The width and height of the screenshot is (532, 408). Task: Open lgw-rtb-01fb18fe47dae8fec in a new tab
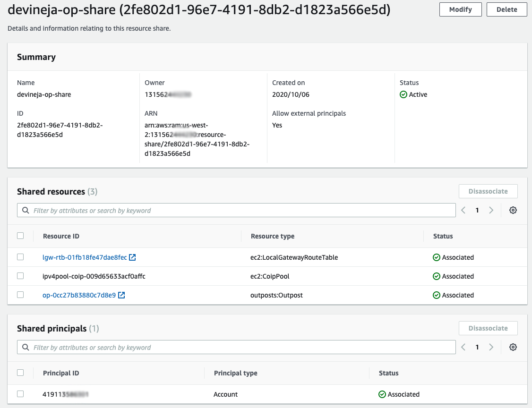(132, 257)
